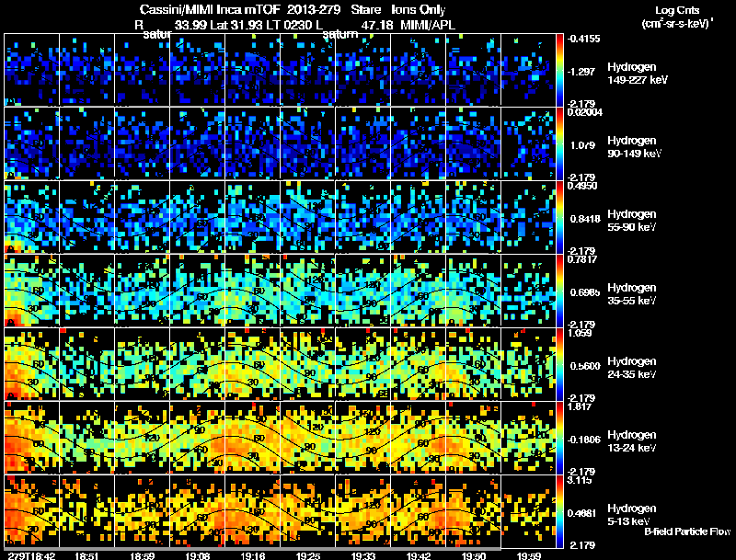Click the 'Ions Only' title text
Image resolution: width=736 pixels, height=560 pixels.
pyautogui.click(x=419, y=9)
